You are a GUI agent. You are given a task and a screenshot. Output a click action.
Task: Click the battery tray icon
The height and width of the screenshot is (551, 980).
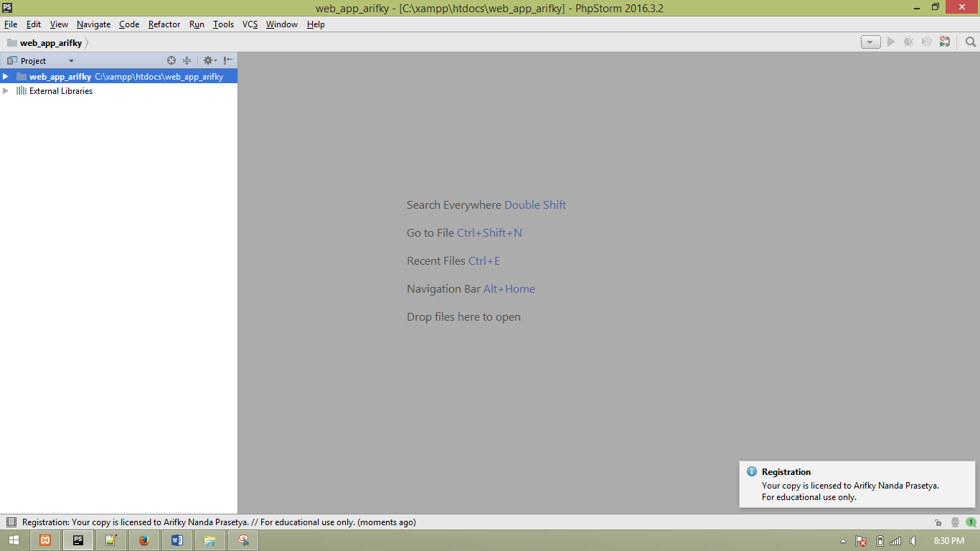[880, 541]
